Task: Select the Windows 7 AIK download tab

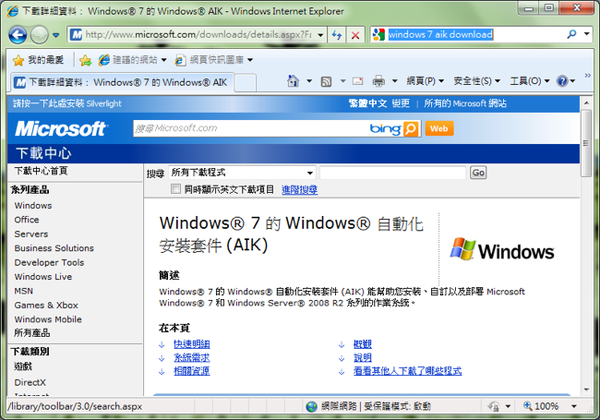Action: pyautogui.click(x=122, y=82)
